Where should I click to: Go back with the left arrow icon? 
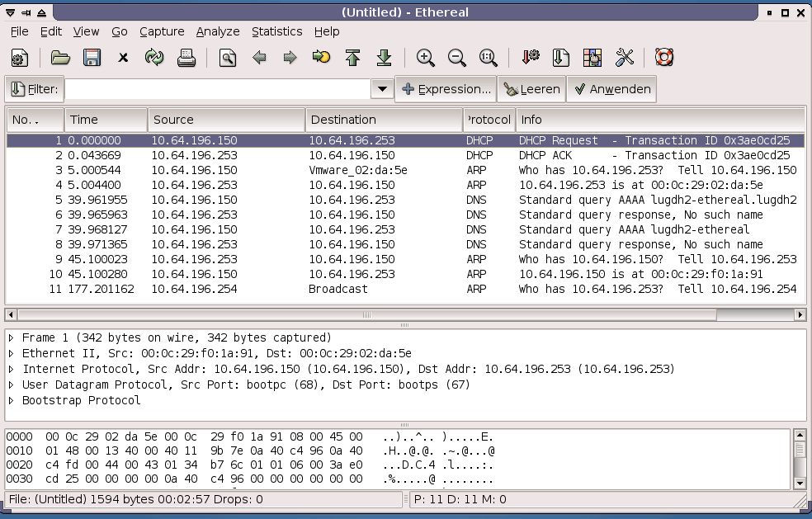point(259,58)
